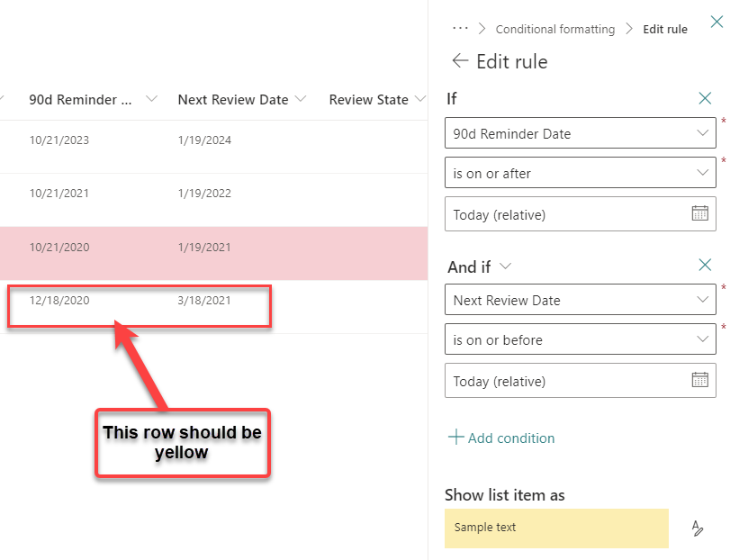The image size is (730, 560).
Task: Select Edit rule in the breadcrumb
Action: (x=664, y=28)
